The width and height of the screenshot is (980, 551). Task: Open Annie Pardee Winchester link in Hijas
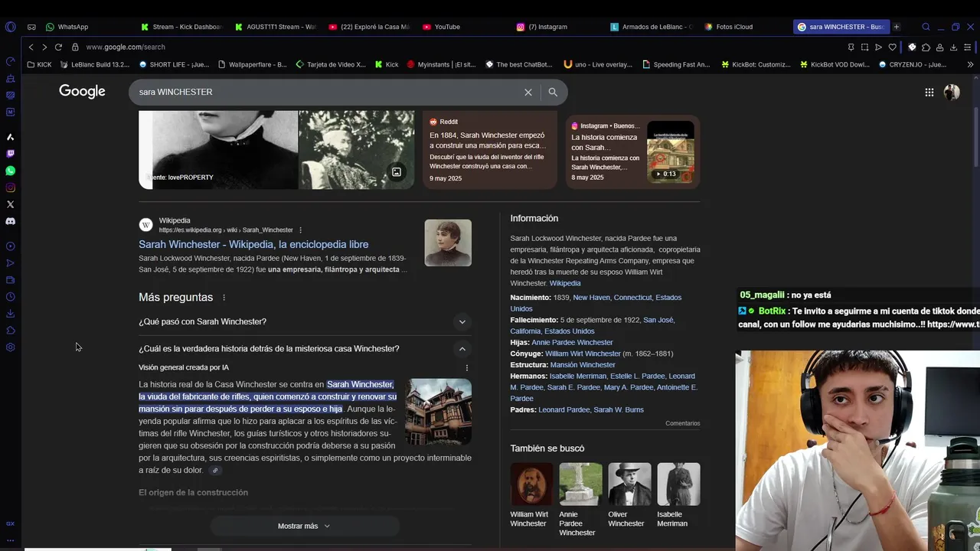[572, 343]
